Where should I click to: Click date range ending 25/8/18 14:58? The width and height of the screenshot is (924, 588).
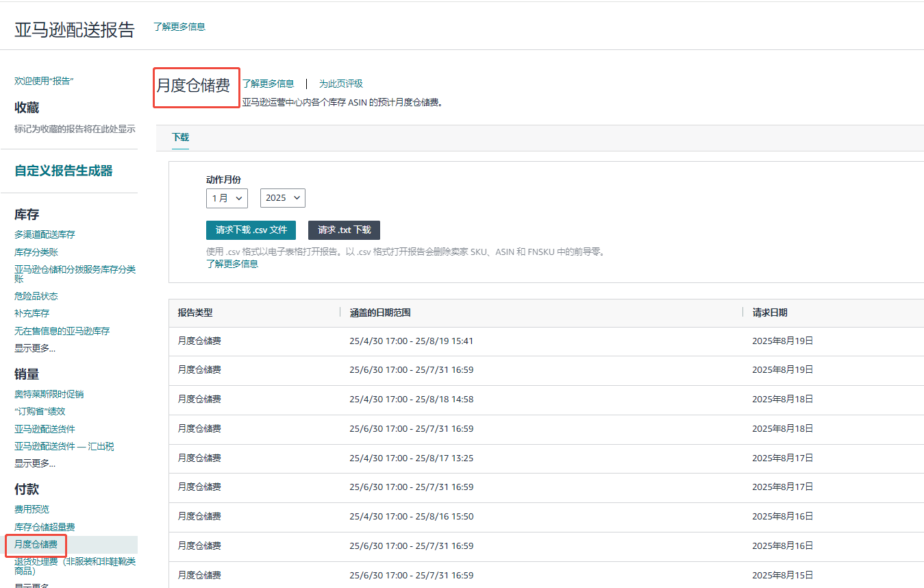[411, 399]
